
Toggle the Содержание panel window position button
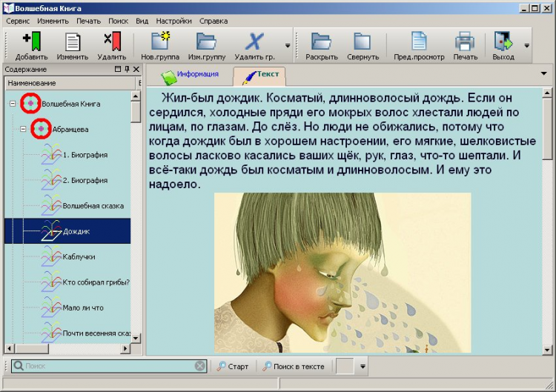[118, 69]
